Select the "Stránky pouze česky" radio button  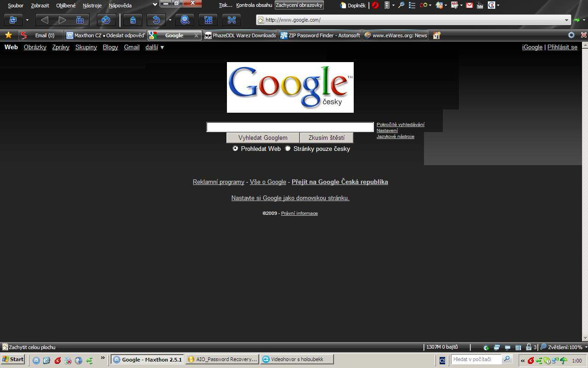point(288,149)
